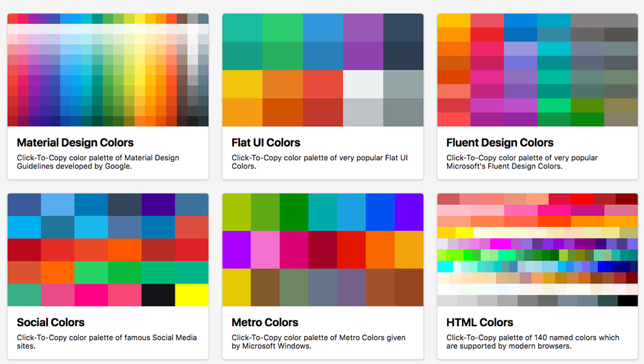Click the text 'by Microsoft Windows.'
The height and width of the screenshot is (364, 644).
pyautogui.click(x=271, y=346)
